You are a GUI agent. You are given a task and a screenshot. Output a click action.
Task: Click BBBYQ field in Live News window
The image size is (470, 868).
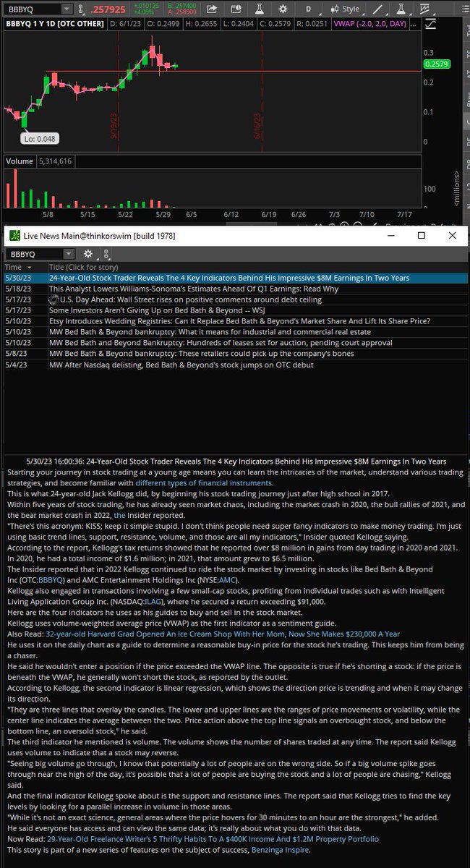coord(34,254)
